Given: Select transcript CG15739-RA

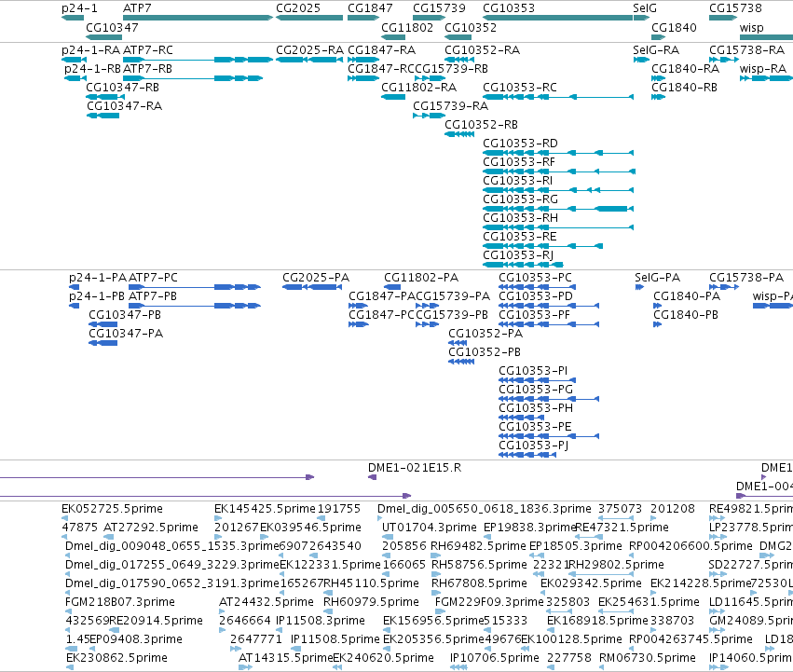Looking at the screenshot, I should coord(430,116).
